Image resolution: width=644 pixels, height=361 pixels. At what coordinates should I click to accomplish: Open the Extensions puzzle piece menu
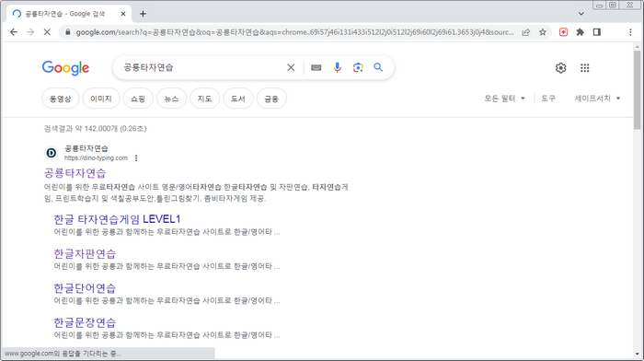point(580,32)
